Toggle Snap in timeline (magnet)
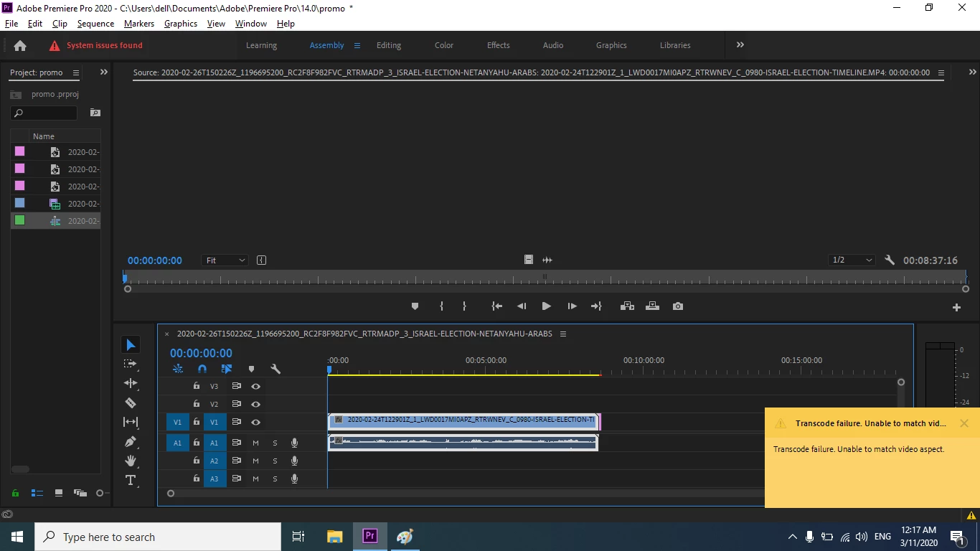This screenshot has width=980, height=551. (202, 369)
